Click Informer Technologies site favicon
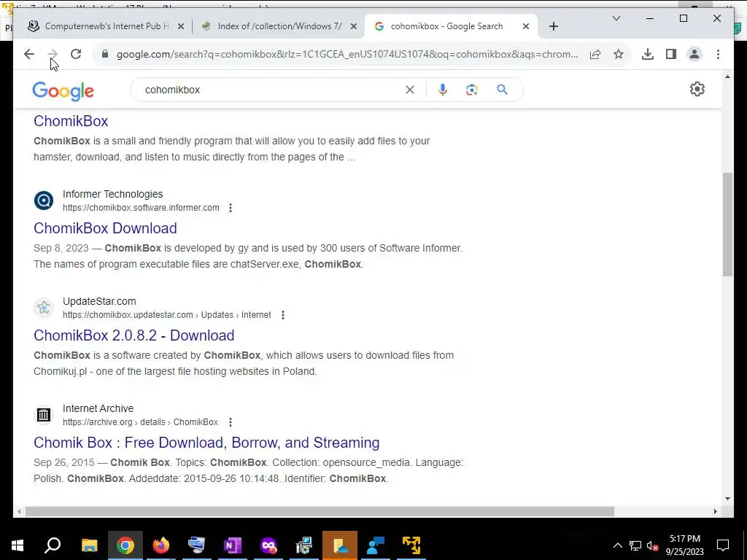 (44, 201)
